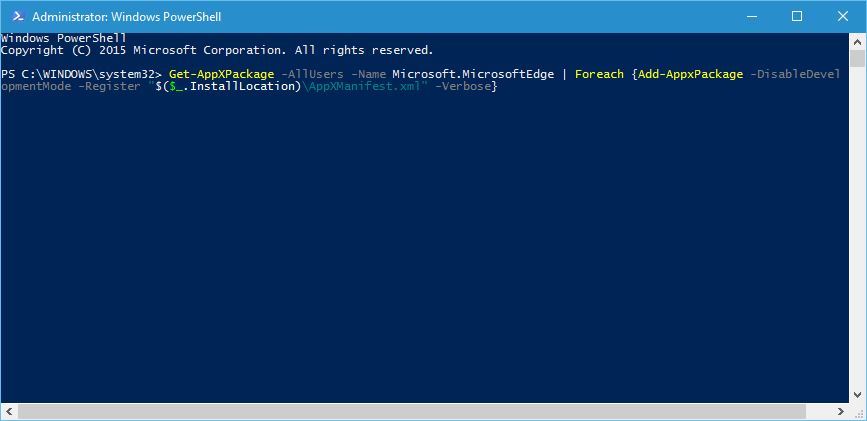Click the PS C:\WINDOWS\system32 prompt

tap(81, 74)
